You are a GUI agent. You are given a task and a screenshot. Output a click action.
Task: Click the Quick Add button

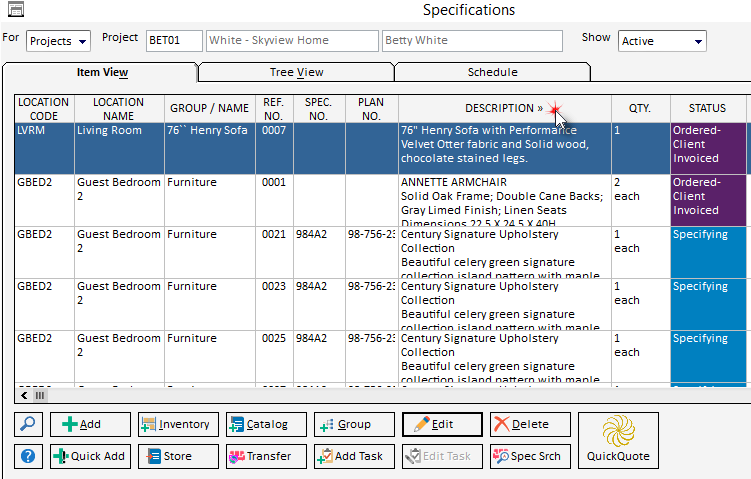click(x=89, y=456)
